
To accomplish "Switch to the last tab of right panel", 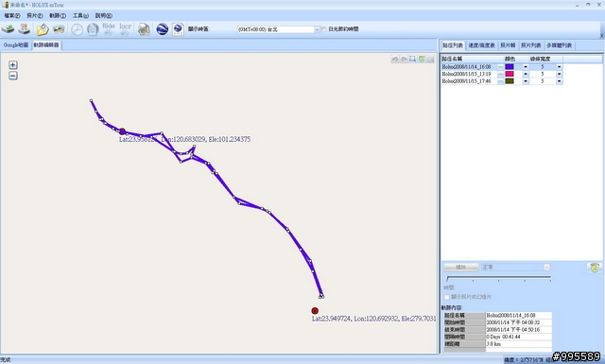I will click(x=559, y=45).
